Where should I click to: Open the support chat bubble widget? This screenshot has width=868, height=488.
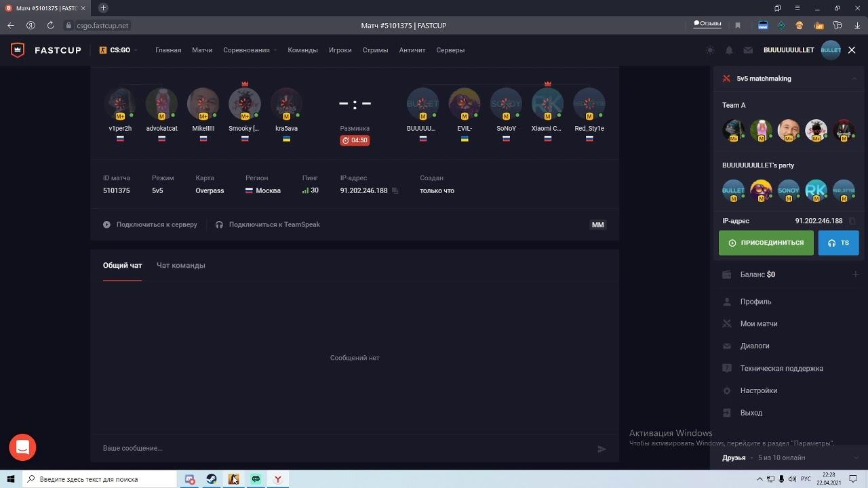click(22, 447)
